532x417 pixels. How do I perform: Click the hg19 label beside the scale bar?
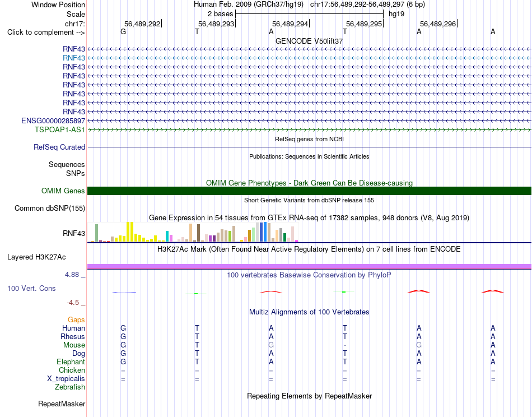click(396, 14)
